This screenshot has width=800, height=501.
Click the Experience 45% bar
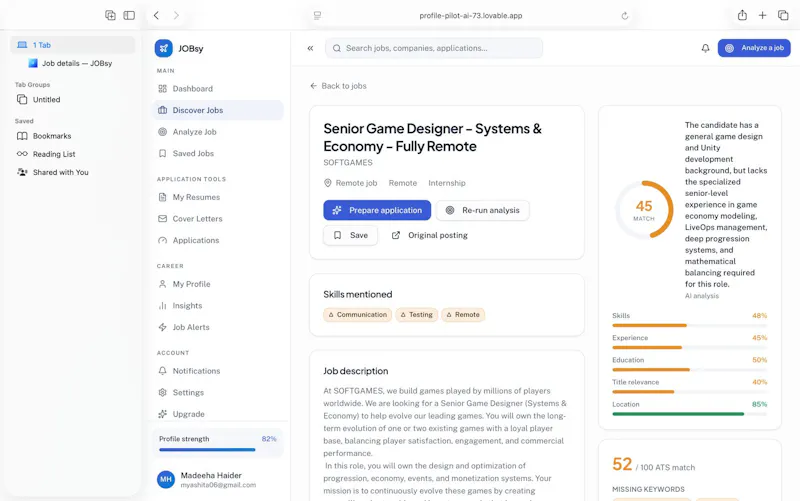pyautogui.click(x=689, y=347)
